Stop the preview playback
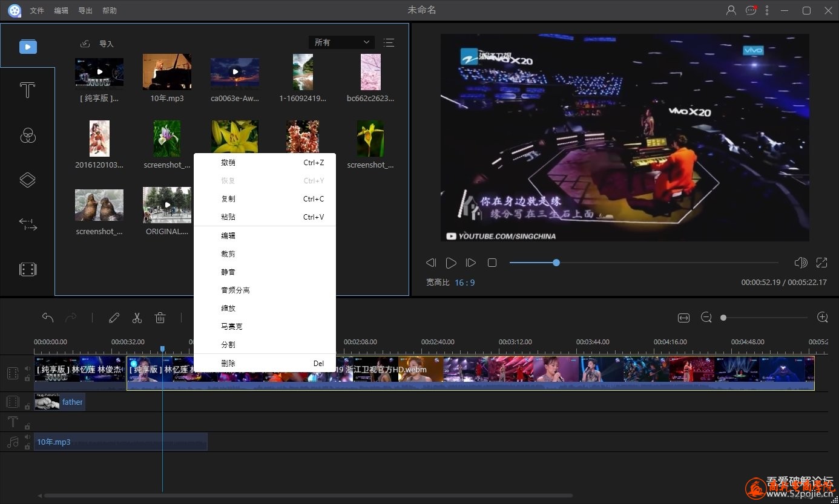839x504 pixels. pos(492,263)
